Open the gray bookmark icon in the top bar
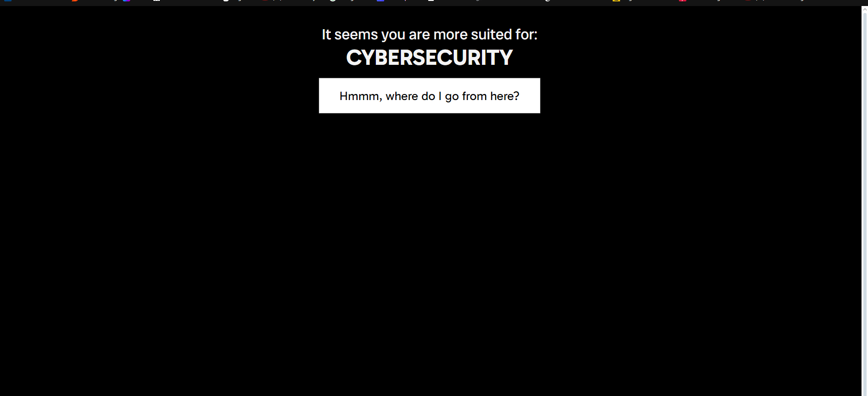 [478, 1]
